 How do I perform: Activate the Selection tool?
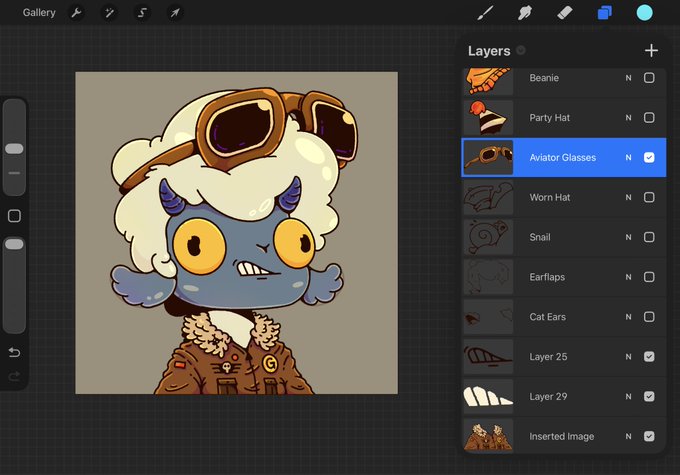click(x=142, y=13)
